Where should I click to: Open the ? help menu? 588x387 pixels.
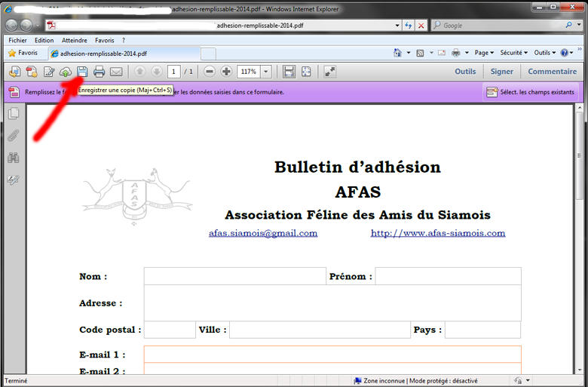[x=124, y=40]
